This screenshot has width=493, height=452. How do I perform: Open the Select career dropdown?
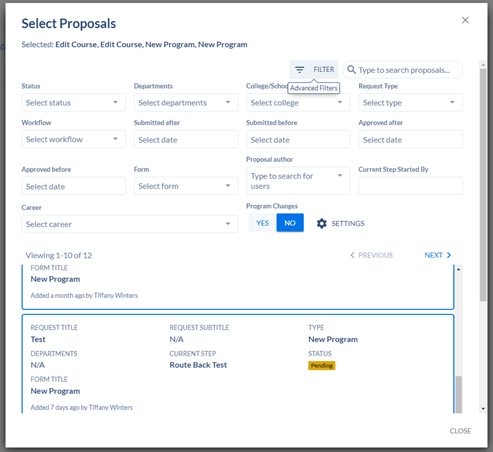130,224
